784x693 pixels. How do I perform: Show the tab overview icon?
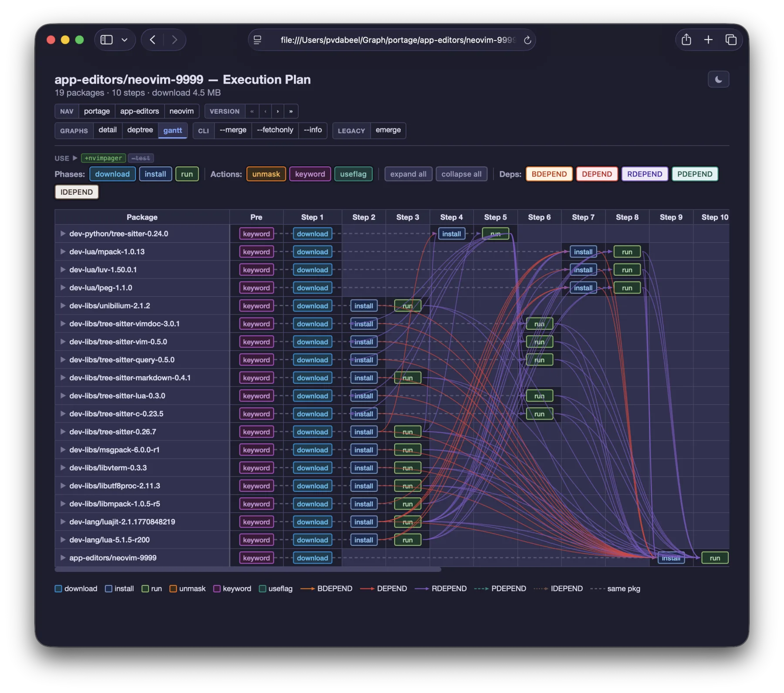coord(731,40)
